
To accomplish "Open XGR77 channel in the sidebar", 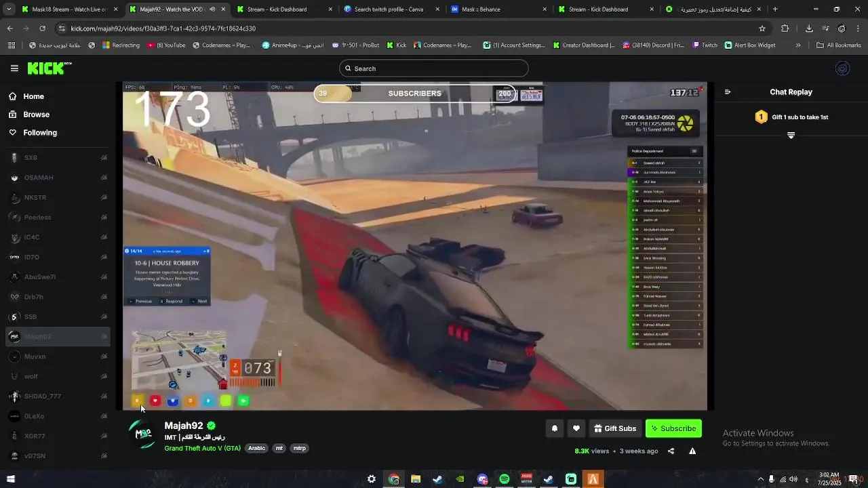I will coord(58,436).
